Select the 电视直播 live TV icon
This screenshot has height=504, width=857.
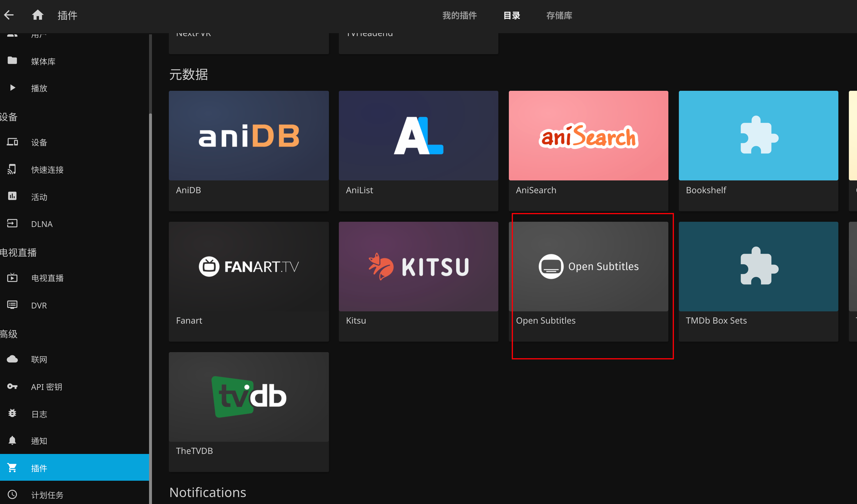(12, 278)
